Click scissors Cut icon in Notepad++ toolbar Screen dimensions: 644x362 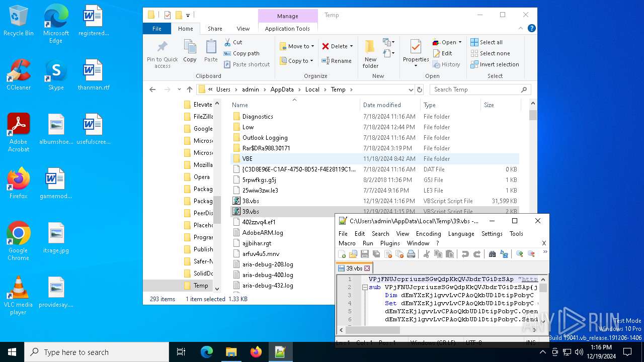426,254
